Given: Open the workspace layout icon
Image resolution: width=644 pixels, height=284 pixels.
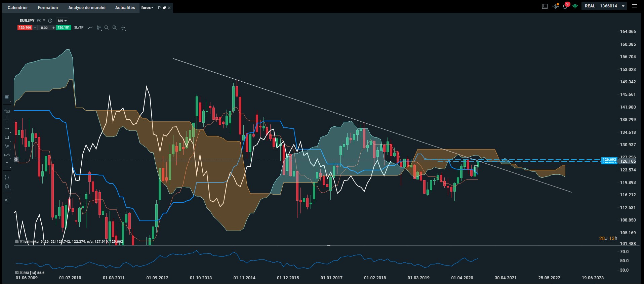Looking at the screenshot, I should point(545,6).
